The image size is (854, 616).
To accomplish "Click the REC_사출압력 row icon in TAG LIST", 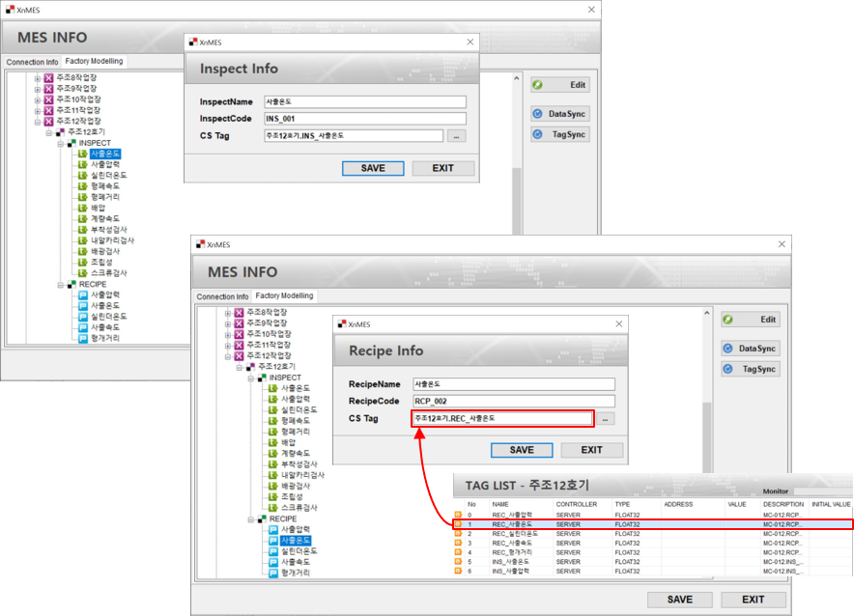I will pos(459,515).
